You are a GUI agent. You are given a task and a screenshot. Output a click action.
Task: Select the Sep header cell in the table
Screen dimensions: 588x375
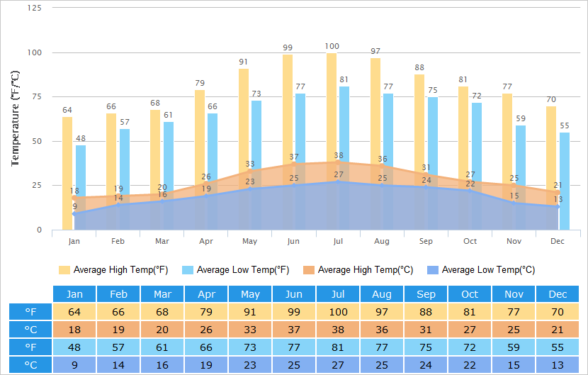click(426, 294)
